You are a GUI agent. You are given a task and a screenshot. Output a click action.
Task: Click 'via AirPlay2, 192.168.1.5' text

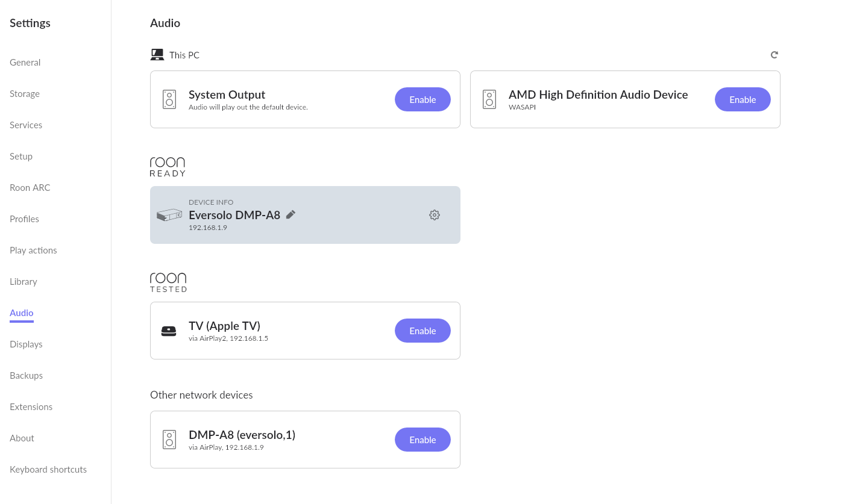tap(228, 338)
